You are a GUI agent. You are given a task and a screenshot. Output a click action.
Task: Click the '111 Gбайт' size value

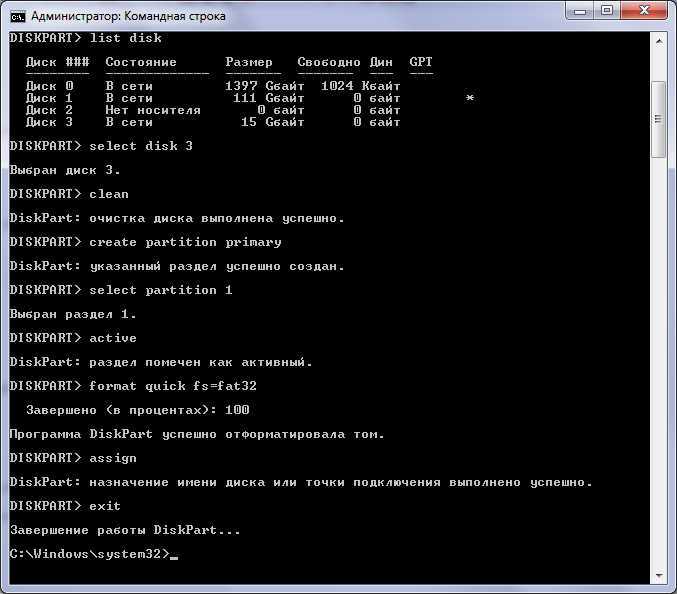point(269,98)
